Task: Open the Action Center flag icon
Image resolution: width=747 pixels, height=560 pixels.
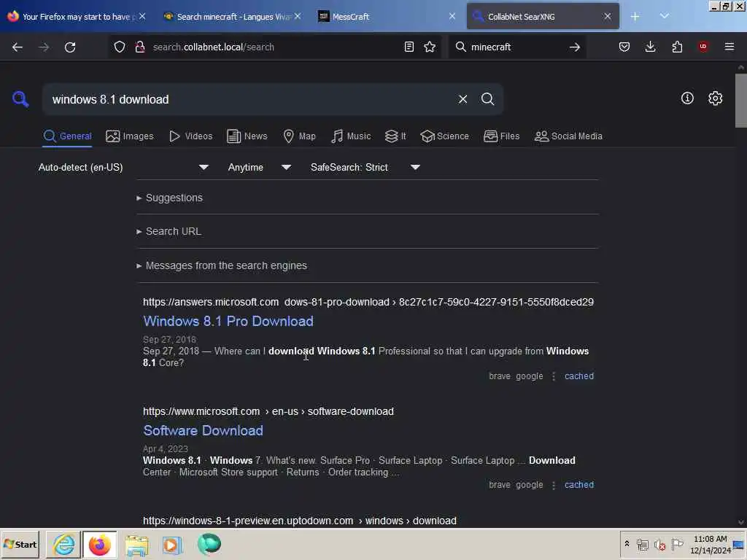Action: 677,544
